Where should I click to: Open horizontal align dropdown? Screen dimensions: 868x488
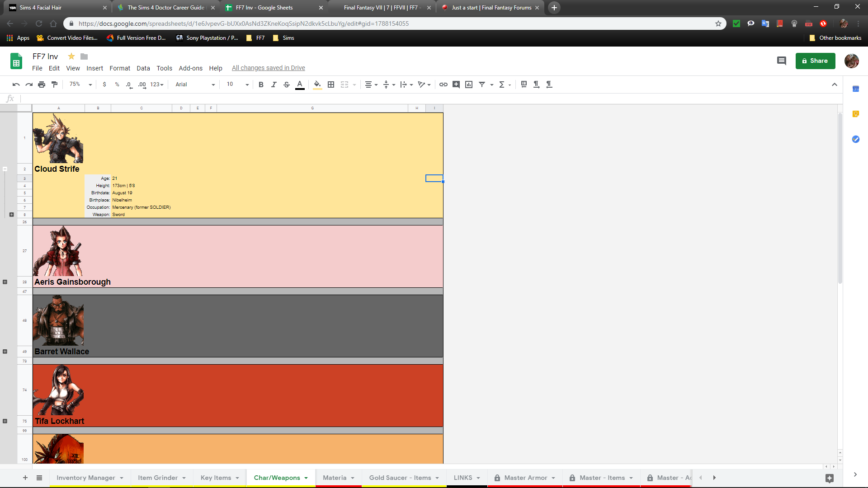pyautogui.click(x=371, y=84)
